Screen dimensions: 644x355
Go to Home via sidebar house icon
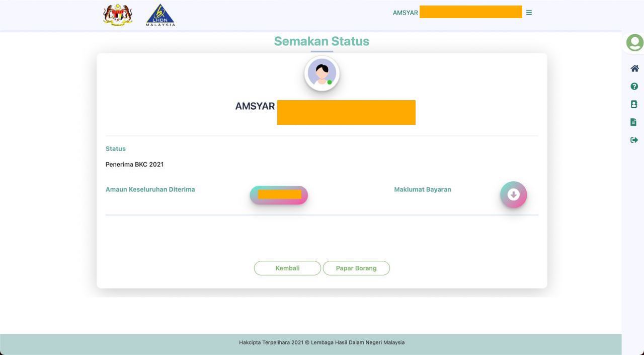(634, 68)
